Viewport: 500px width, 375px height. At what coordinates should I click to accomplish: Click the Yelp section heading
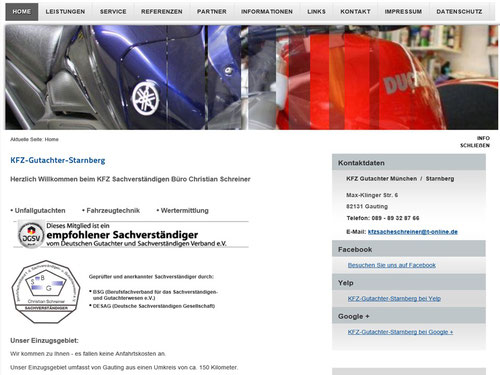[409, 282]
